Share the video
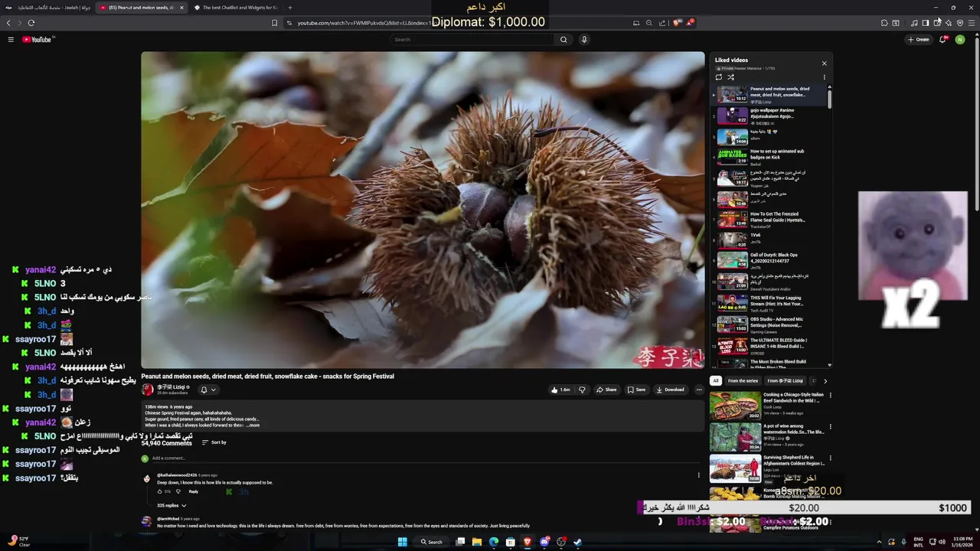Viewport: 980px width, 551px height. click(606, 390)
